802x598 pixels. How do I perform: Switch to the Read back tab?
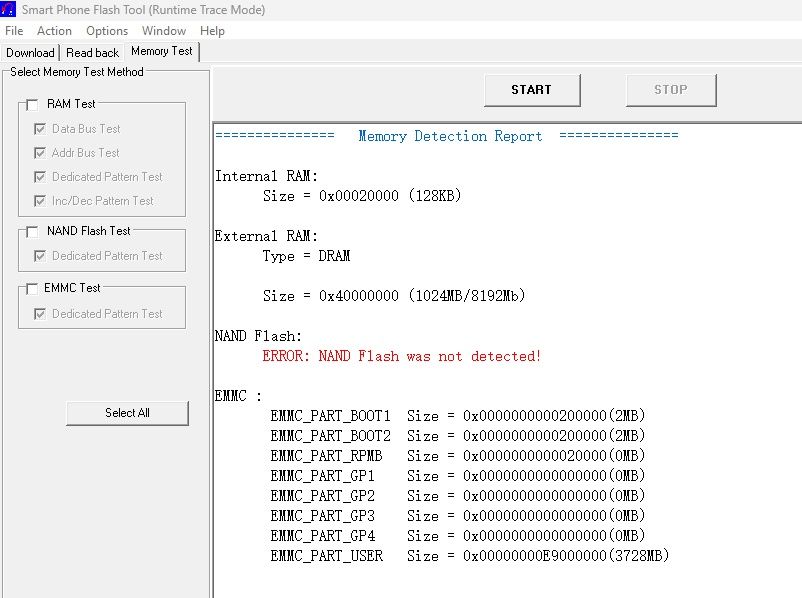[92, 53]
